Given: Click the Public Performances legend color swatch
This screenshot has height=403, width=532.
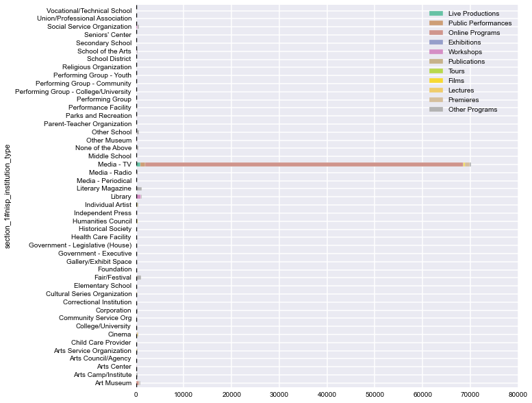Looking at the screenshot, I should (436, 23).
